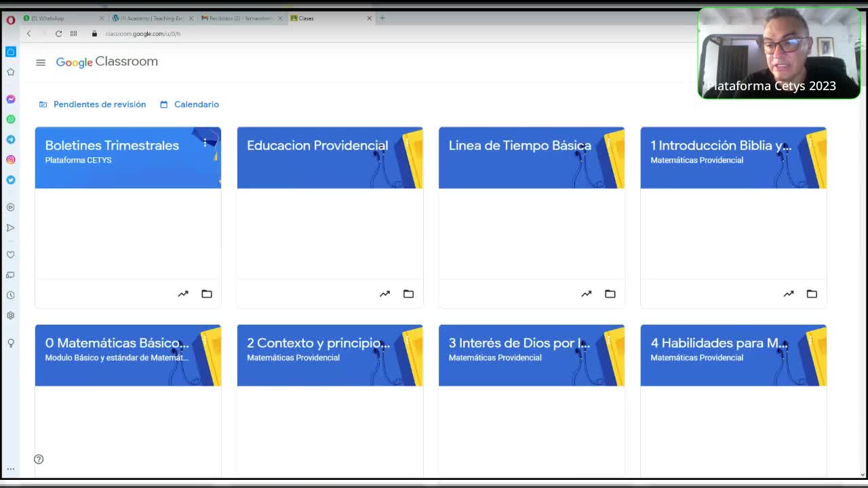Open a new browser tab
The height and width of the screenshot is (488, 868).
(x=382, y=18)
